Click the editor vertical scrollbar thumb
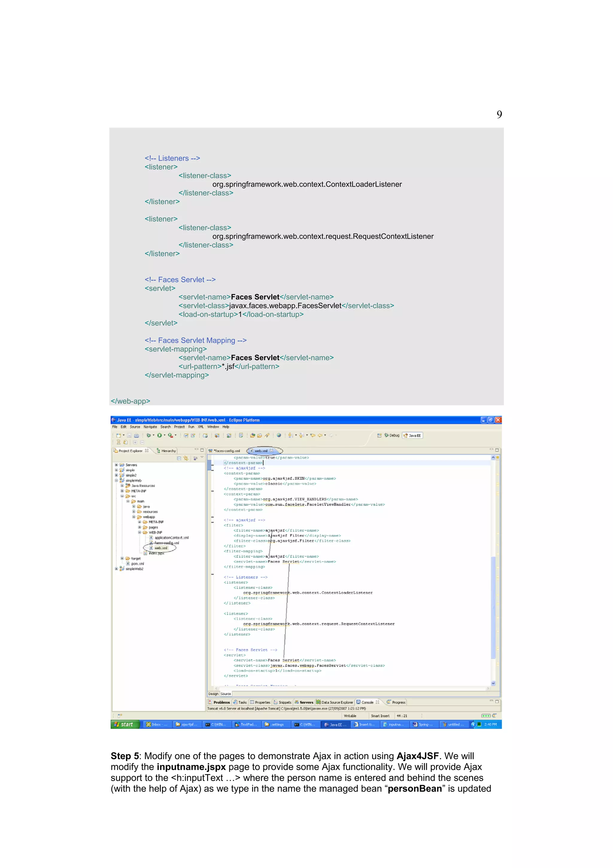The width and height of the screenshot is (613, 868). pyautogui.click(x=493, y=607)
